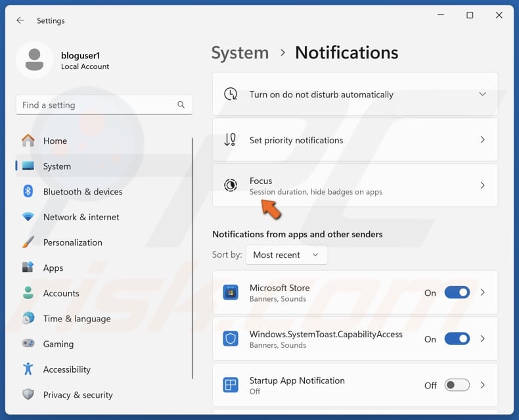The image size is (519, 420).
Task: Click the Microsoft Store app icon
Action: click(x=230, y=292)
